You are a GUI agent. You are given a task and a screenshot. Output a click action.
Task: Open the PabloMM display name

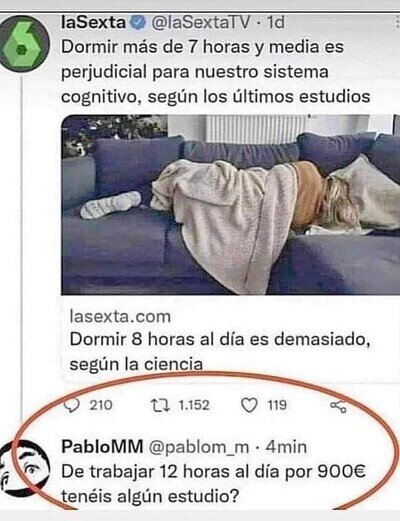tap(102, 447)
